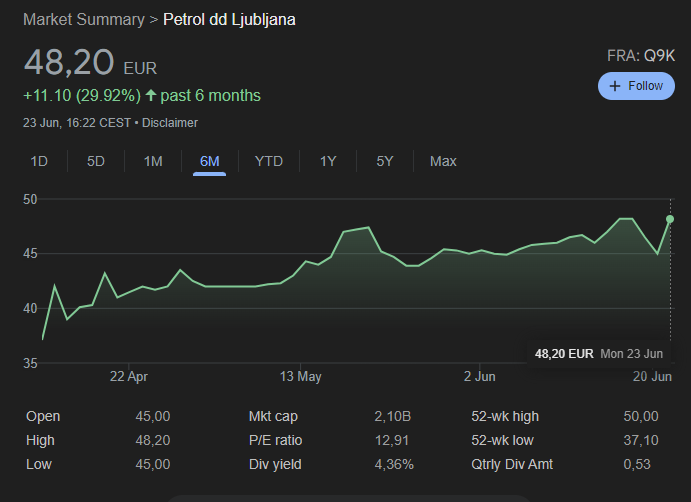Image resolution: width=691 pixels, height=502 pixels.
Task: Click the P/E ratio value 12,91
Action: coord(392,440)
